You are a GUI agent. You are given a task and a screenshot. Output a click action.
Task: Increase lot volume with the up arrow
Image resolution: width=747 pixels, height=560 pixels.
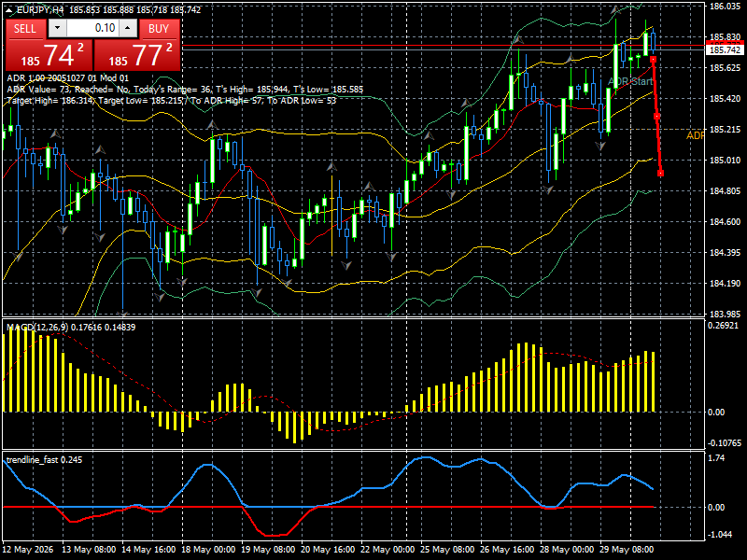click(x=128, y=28)
